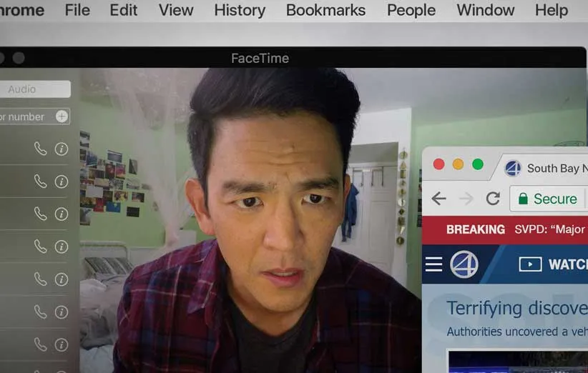
Task: Open info for the bottommost contact row
Action: click(x=62, y=344)
